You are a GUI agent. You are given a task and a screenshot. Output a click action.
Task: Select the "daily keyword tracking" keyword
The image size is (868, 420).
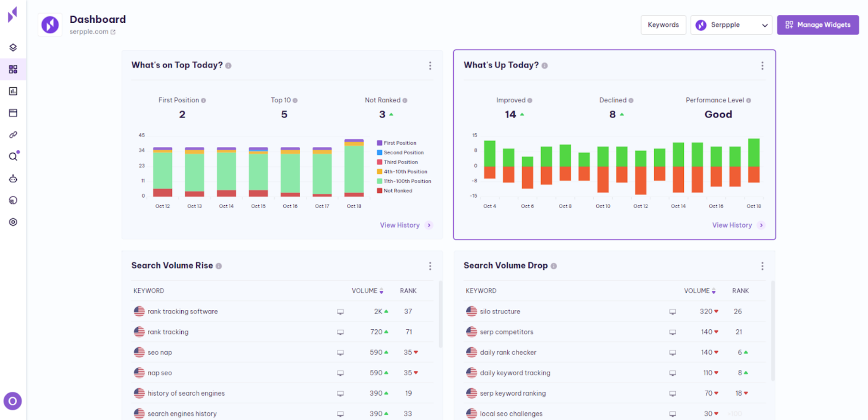pos(515,373)
